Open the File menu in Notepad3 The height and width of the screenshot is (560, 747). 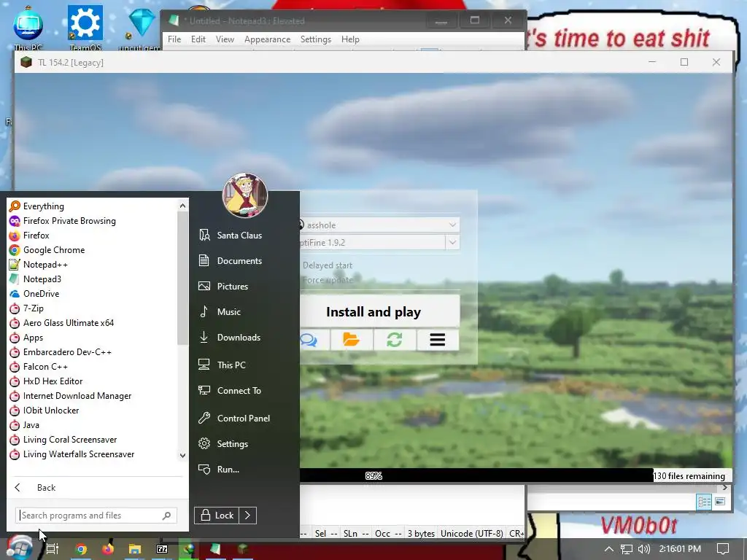click(174, 39)
